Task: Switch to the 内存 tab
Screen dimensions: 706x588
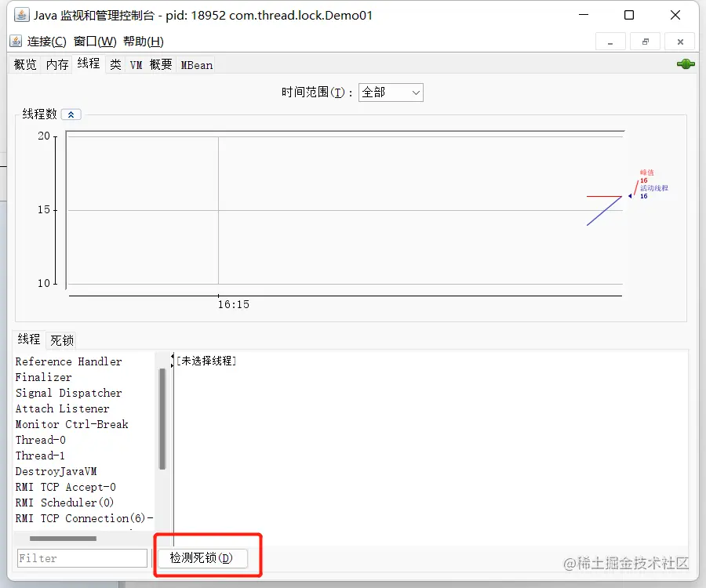Action: tap(56, 65)
